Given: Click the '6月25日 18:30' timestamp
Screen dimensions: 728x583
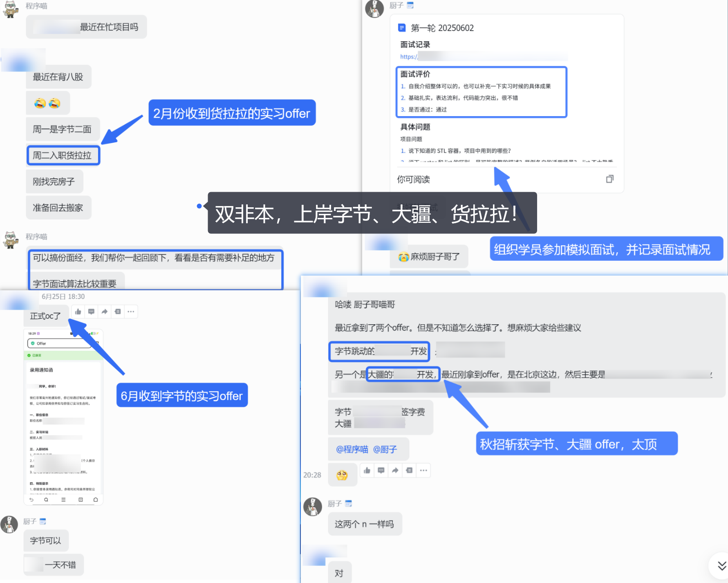Looking at the screenshot, I should pyautogui.click(x=63, y=297).
